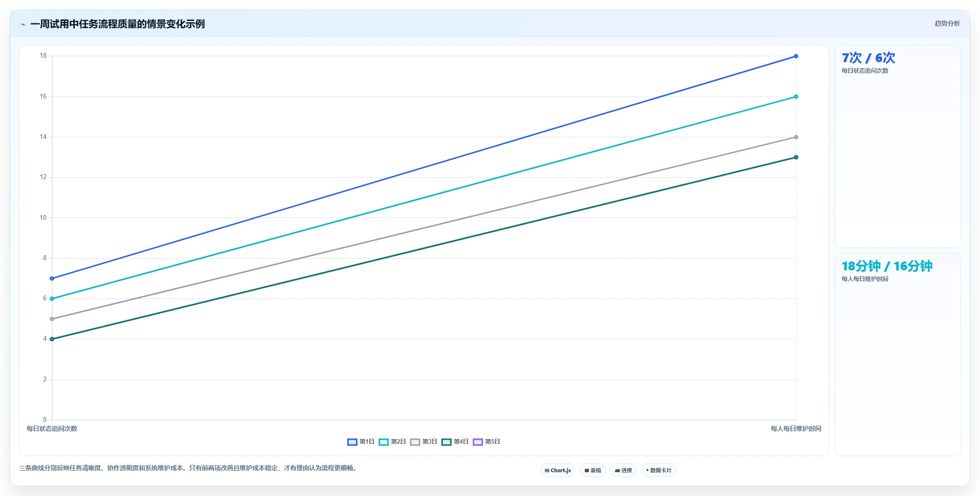Click the Chart.js tag chip
This screenshot has width=980, height=496.
tap(557, 470)
